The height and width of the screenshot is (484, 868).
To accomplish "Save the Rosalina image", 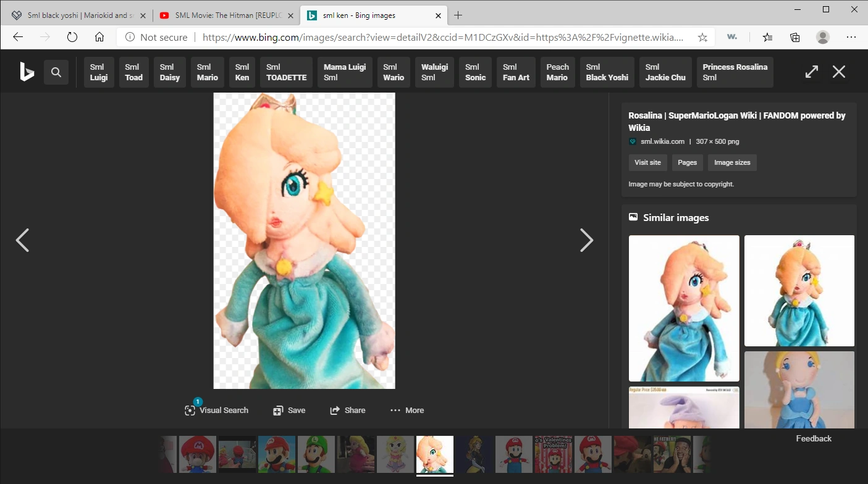I will [x=289, y=410].
